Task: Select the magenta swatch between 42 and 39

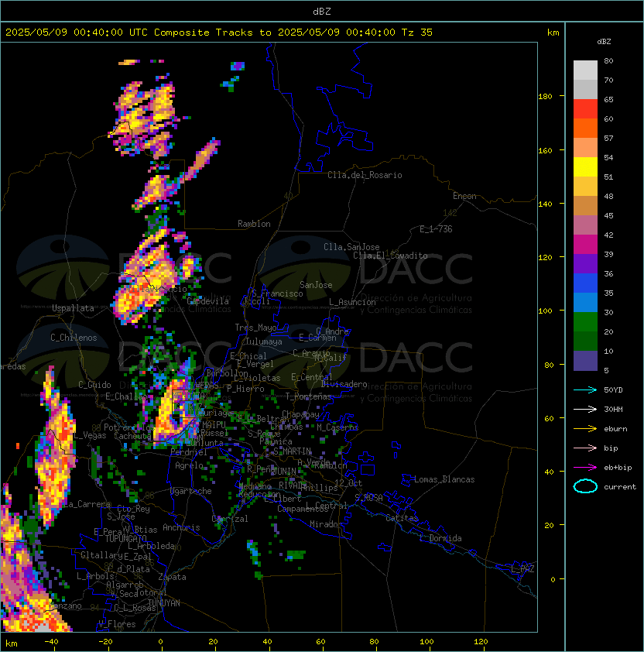Action: coord(585,245)
